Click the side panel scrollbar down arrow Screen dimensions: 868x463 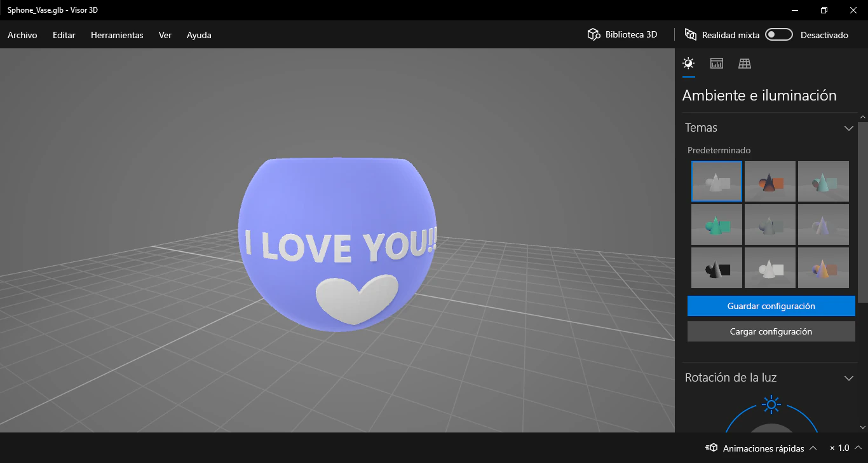(x=862, y=427)
